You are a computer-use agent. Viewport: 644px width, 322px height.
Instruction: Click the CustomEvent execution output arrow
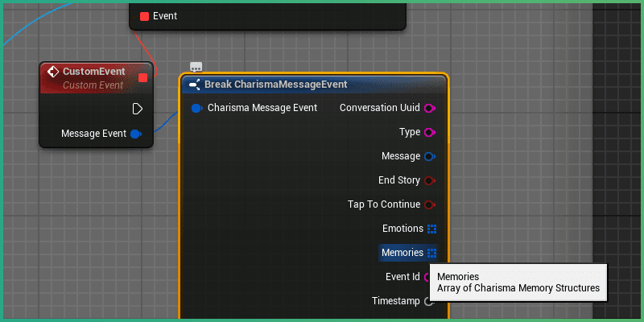[137, 109]
